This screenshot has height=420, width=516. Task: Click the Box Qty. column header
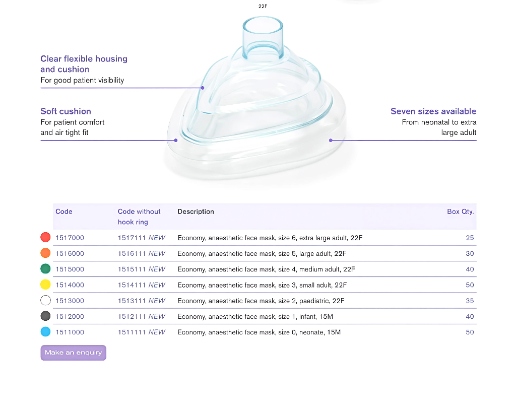[x=460, y=212]
